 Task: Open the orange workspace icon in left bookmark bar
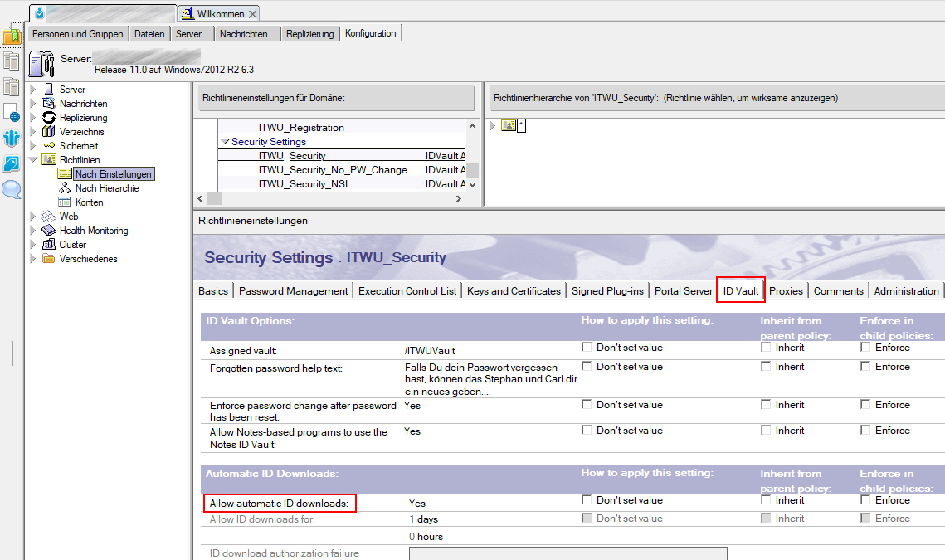[12, 36]
